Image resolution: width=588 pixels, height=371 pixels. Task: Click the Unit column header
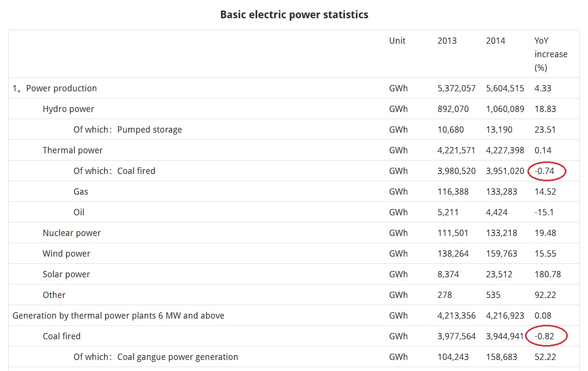point(397,41)
